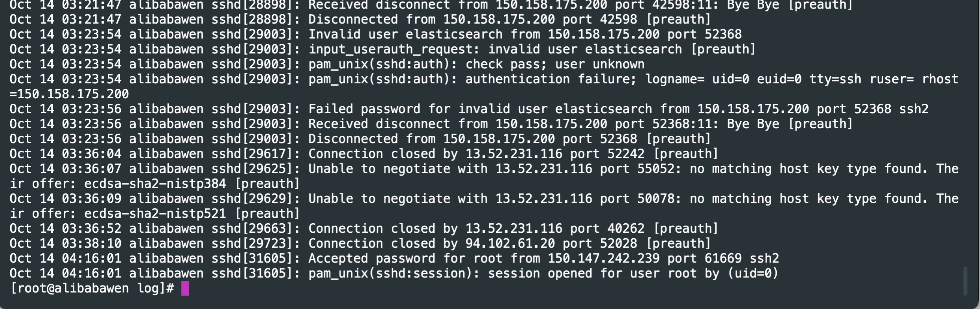Click Disconnected from port 52368 line
This screenshot has height=309, width=980.
361,139
